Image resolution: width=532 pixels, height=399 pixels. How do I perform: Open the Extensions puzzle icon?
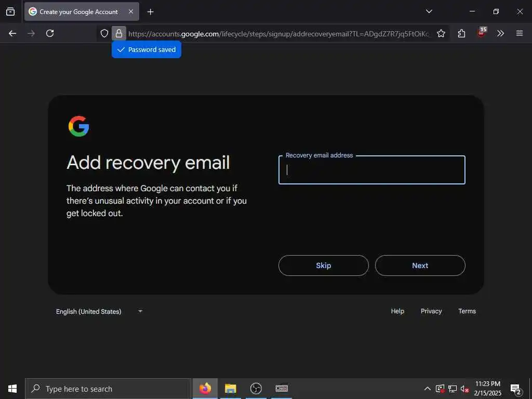pos(461,33)
